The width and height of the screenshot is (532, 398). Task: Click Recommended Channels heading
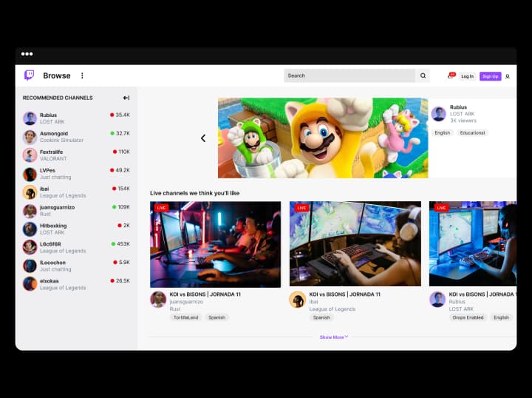tap(58, 98)
